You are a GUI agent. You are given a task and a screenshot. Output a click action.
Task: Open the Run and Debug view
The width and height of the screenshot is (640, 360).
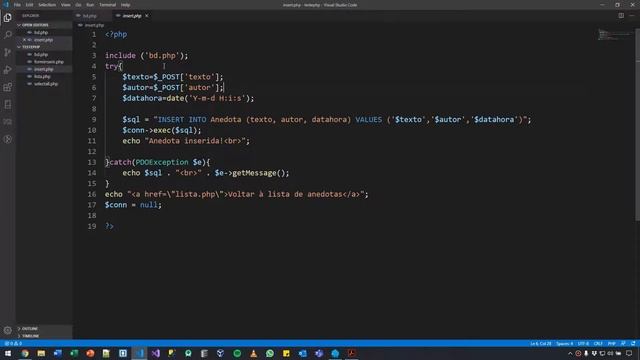pyautogui.click(x=7, y=70)
